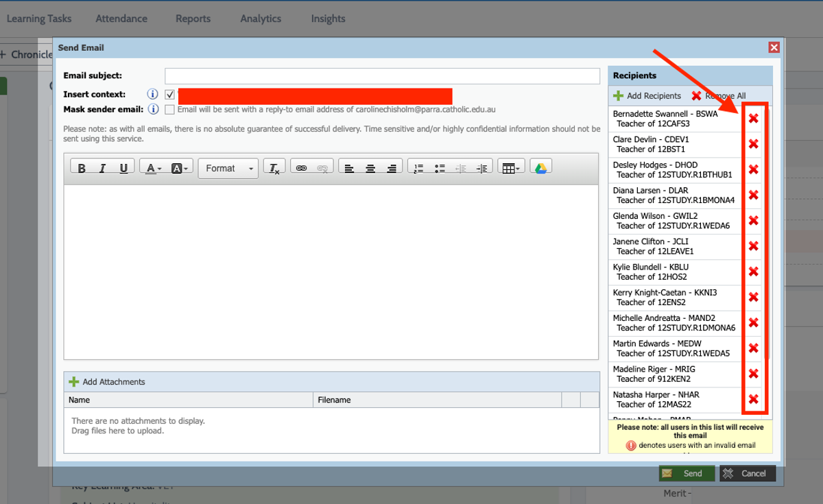Image resolution: width=823 pixels, height=504 pixels.
Task: Insert a bulleted list
Action: tap(440, 168)
